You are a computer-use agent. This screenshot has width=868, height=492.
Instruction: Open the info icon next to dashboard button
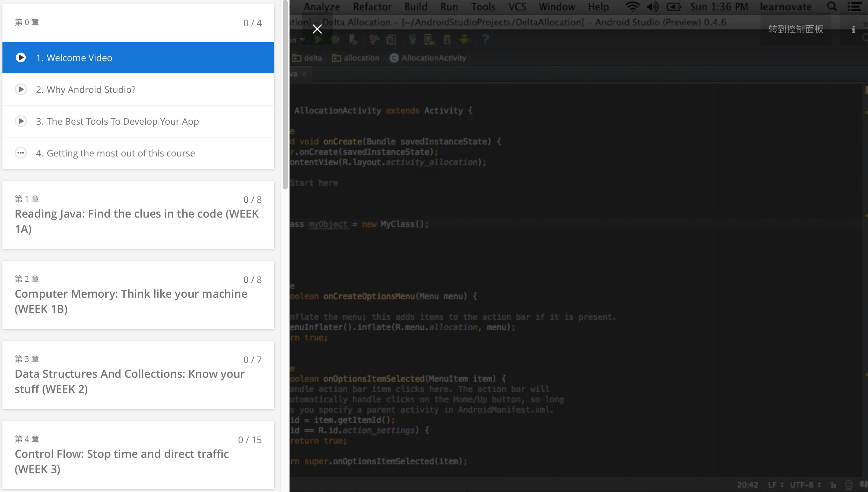click(x=853, y=29)
